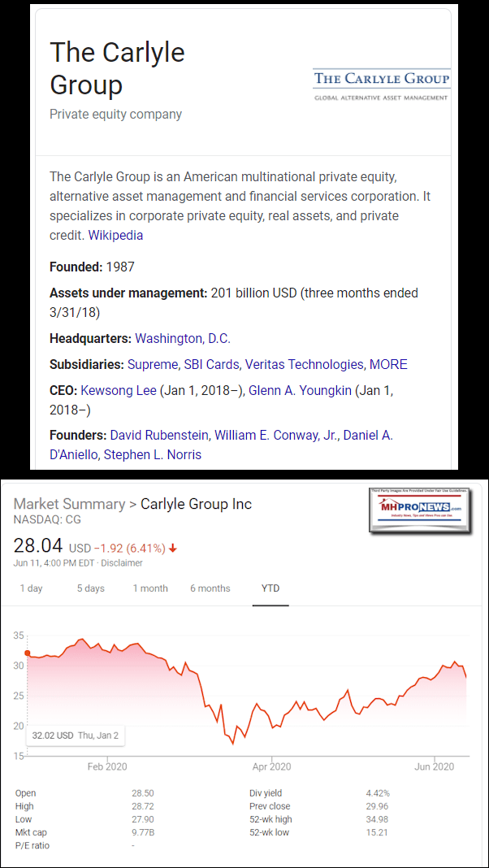Select the 5 days chart tab

[90, 588]
